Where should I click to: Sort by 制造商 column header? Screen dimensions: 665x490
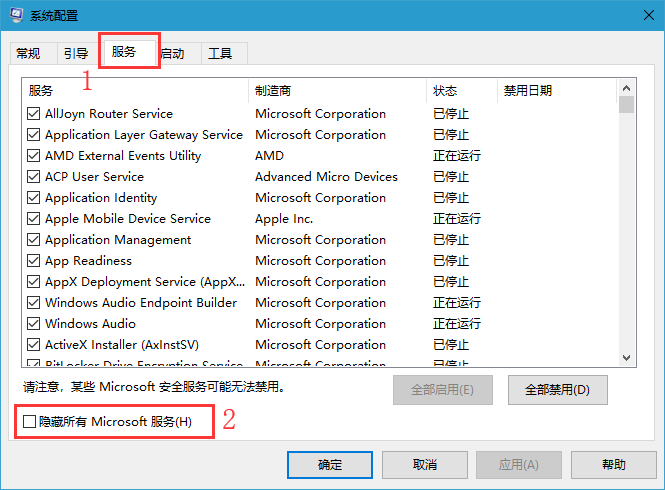coord(337,91)
